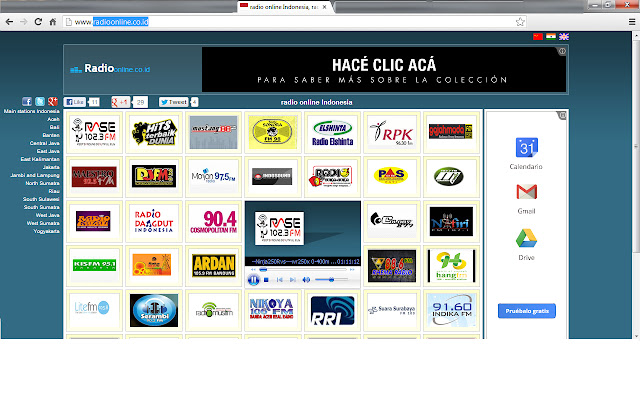Viewport: 640px width, 400px height.
Task: Open Radio Muslim station tile
Action: click(213, 310)
